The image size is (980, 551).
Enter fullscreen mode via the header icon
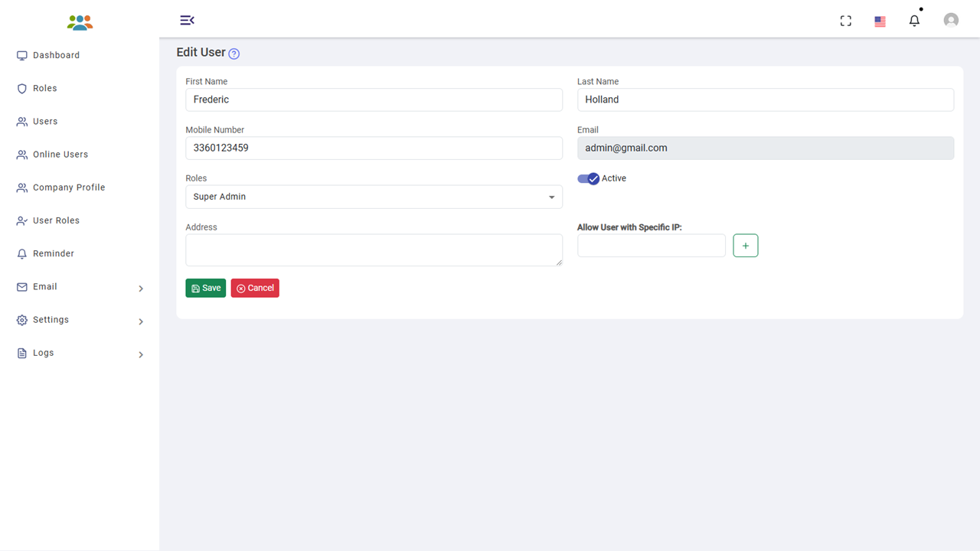tap(846, 21)
